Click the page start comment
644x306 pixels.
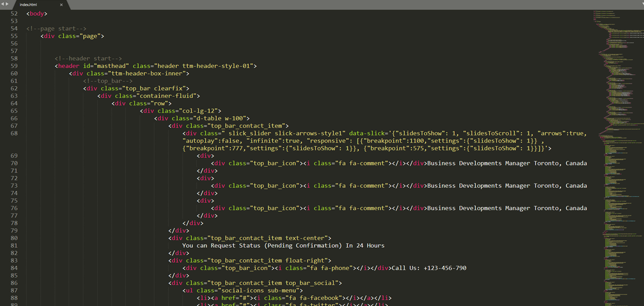click(56, 28)
